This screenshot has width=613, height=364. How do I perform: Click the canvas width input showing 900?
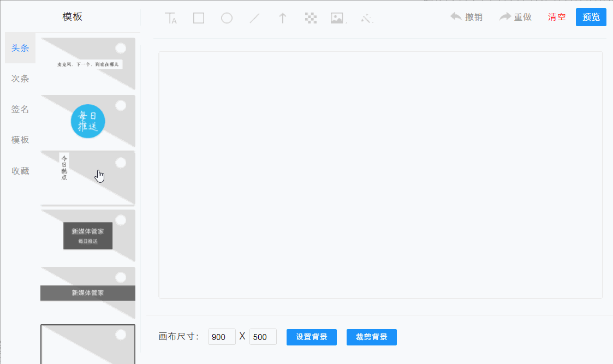(x=221, y=337)
